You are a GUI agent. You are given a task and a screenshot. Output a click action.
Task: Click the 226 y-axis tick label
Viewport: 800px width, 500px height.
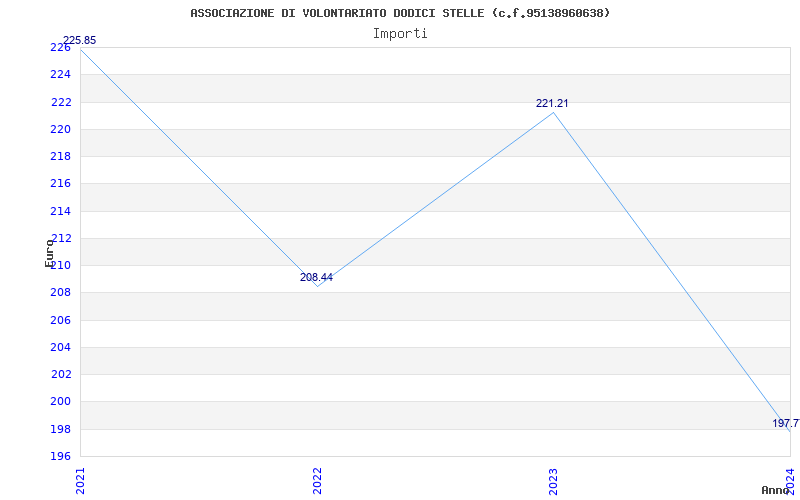click(x=60, y=47)
